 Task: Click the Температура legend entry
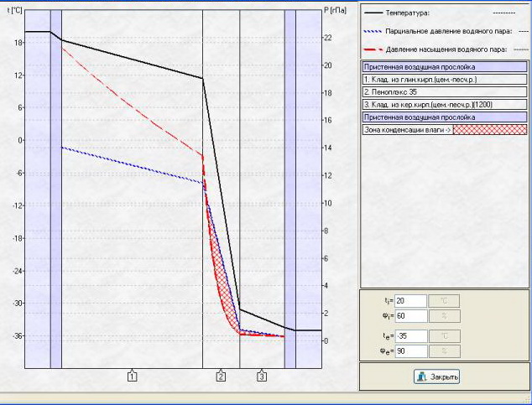tap(408, 13)
